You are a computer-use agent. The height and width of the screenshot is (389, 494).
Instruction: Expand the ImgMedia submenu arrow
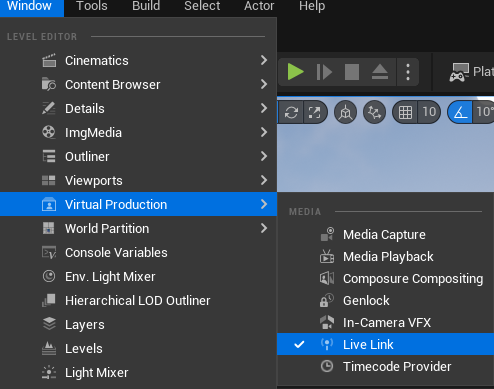click(x=264, y=132)
